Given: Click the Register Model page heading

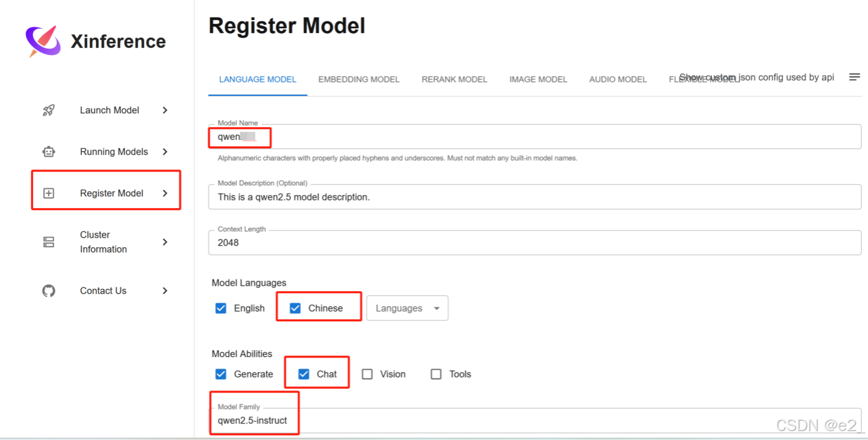Looking at the screenshot, I should point(287,26).
